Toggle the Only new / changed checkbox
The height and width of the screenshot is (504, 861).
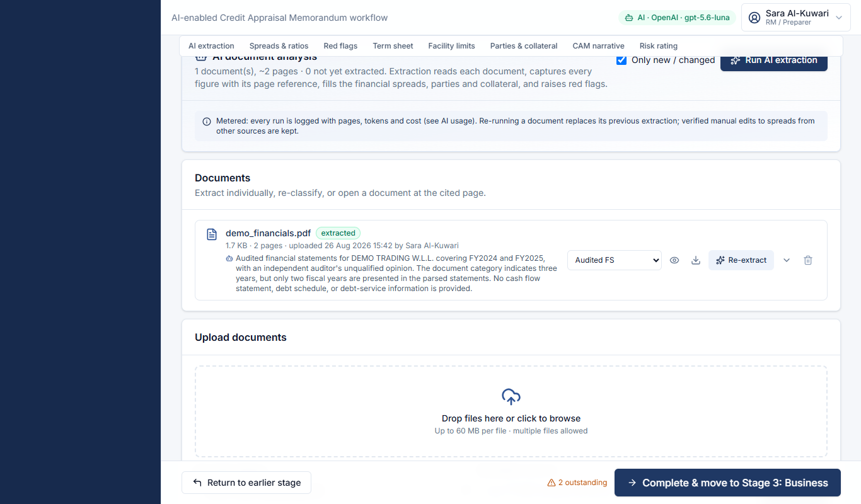pyautogui.click(x=621, y=60)
